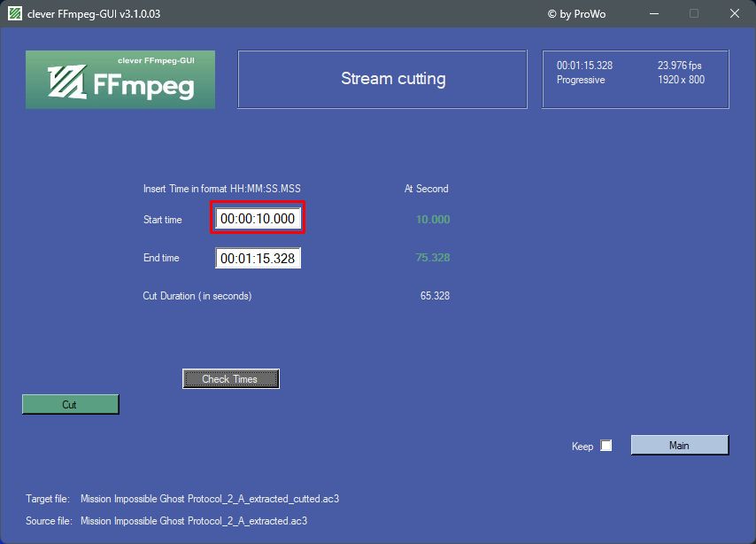Click the End time label
The height and width of the screenshot is (544, 756).
161,258
